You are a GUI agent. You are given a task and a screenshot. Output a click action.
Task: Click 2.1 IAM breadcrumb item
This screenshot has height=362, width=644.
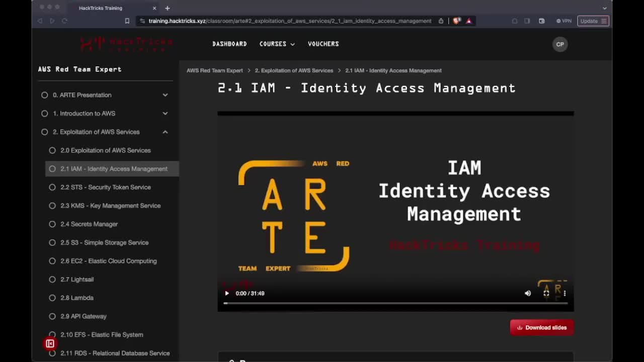click(393, 70)
